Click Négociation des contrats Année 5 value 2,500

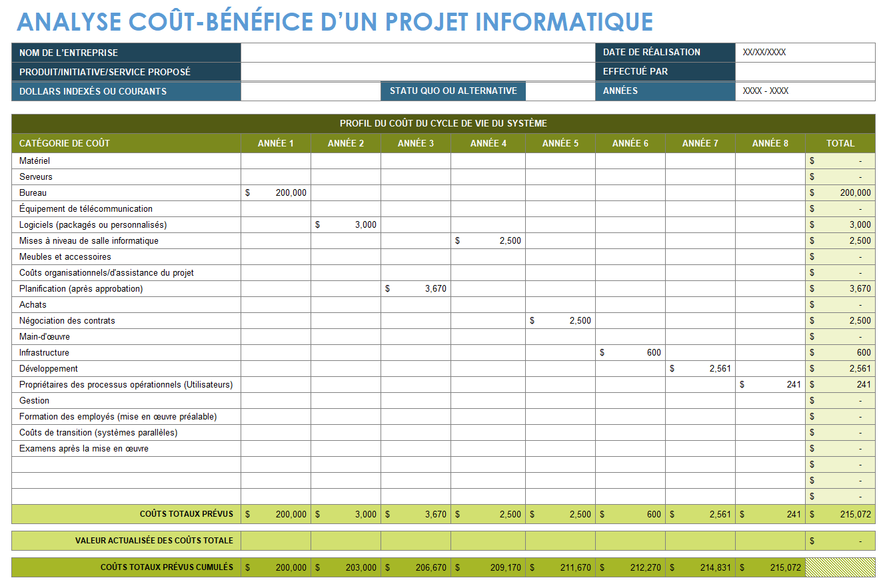560,321
